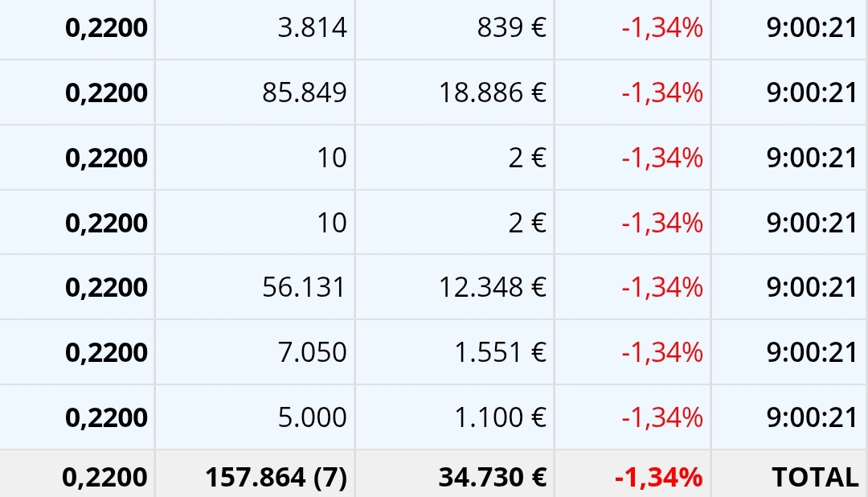Select the 3.814 volume cell

(x=256, y=27)
